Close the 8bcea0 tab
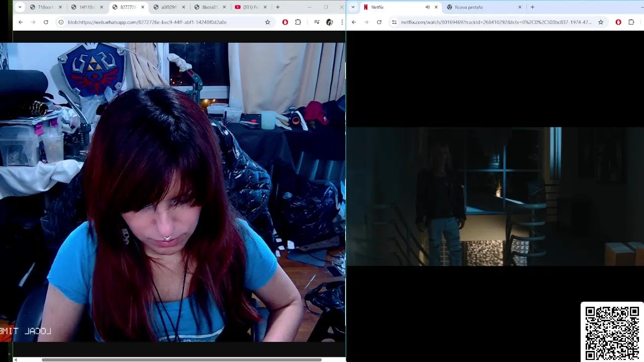644x362 pixels. 224,7
